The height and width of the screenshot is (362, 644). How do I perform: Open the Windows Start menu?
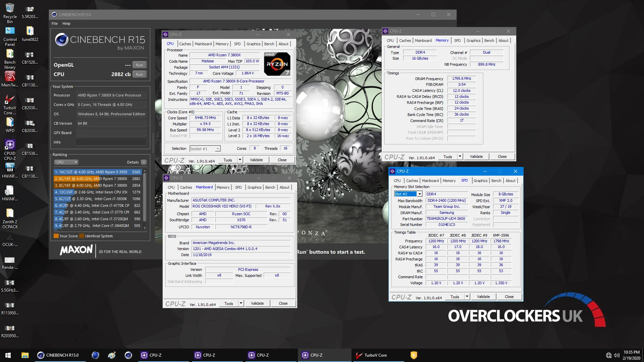[8, 355]
